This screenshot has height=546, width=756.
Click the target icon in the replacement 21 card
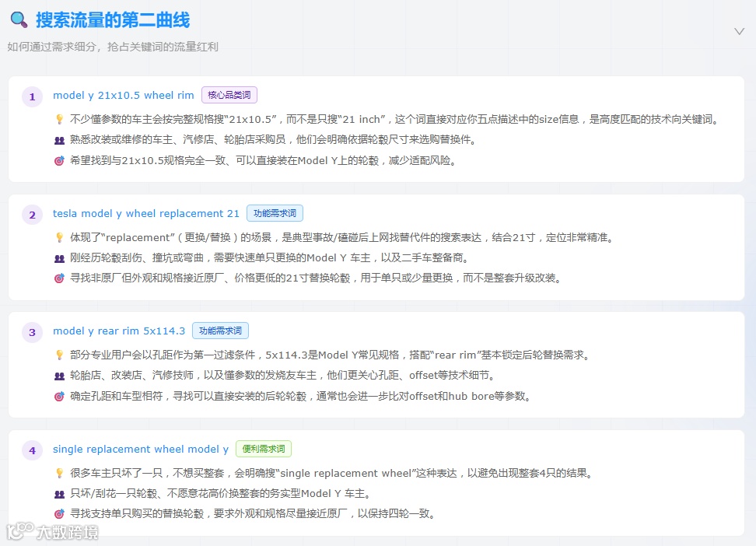click(x=59, y=278)
